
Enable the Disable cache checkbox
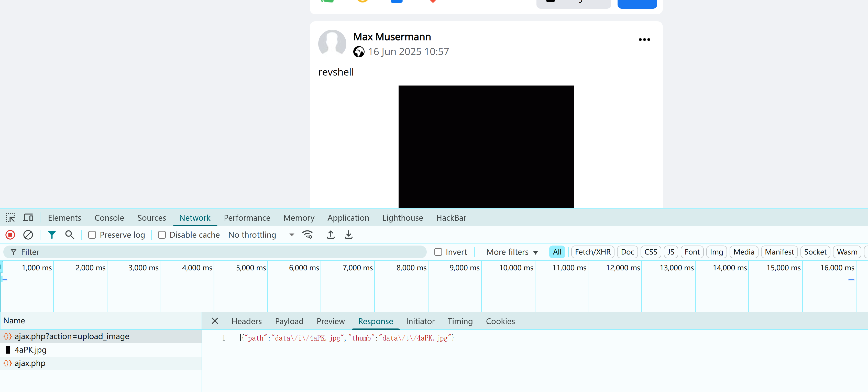click(162, 235)
